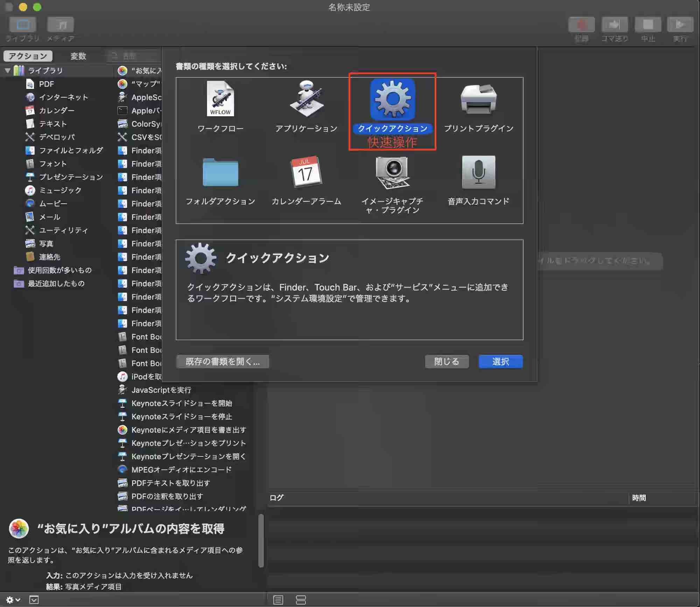Screen dimensions: 700x607
Task: Toggle the ライブラリ panel toolbar button
Action: tap(23, 25)
